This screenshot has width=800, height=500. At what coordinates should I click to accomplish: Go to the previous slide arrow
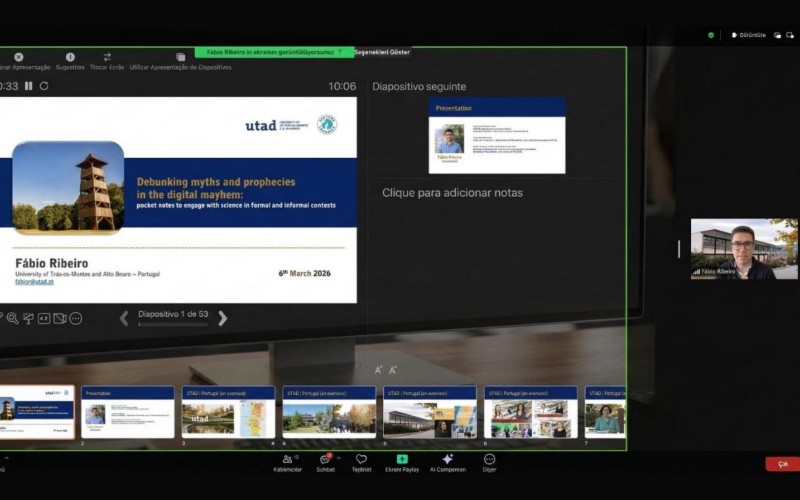coord(124,318)
